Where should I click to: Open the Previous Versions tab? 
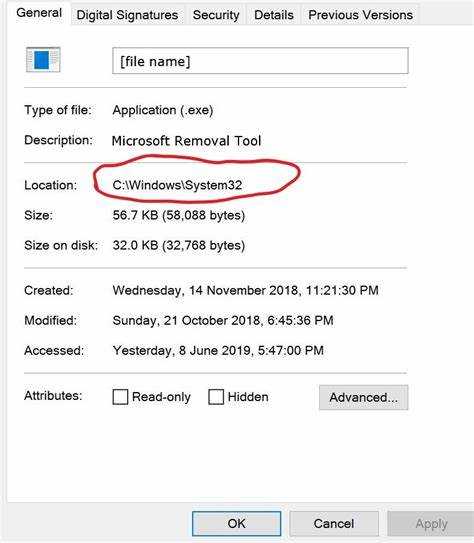pyautogui.click(x=360, y=15)
